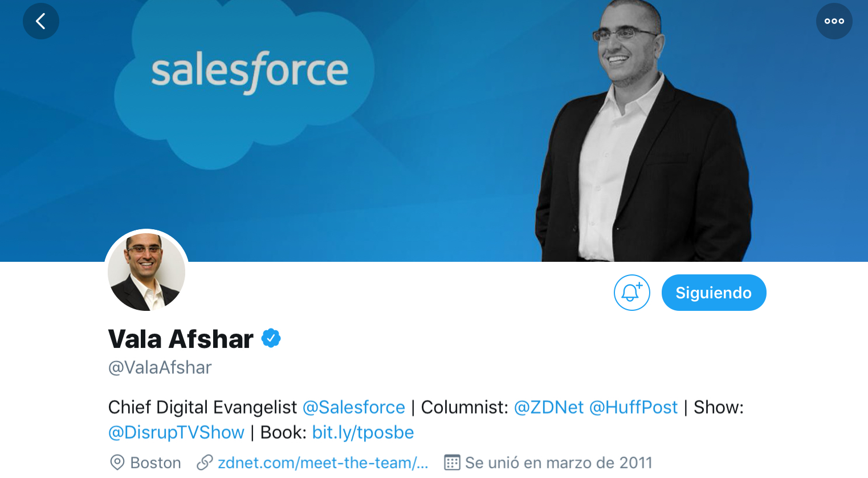Toggle the Siguiendo follow button
This screenshot has height=478, width=868.
[714, 293]
